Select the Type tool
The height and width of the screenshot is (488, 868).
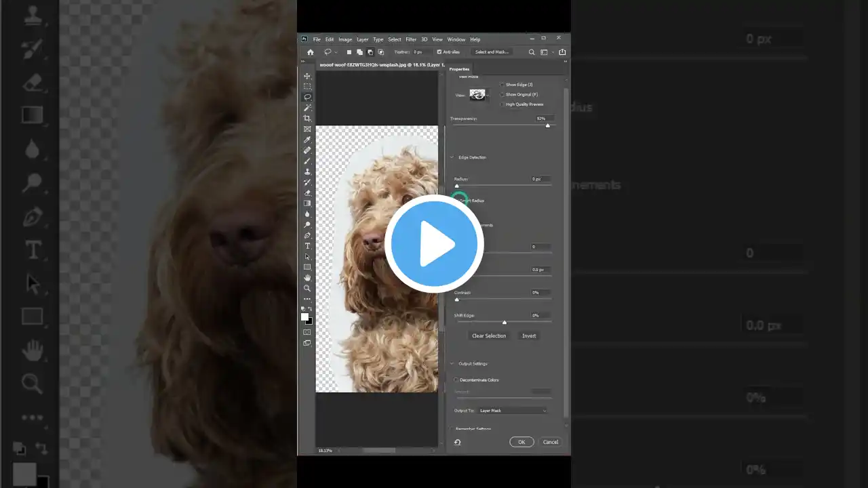pyautogui.click(x=307, y=246)
